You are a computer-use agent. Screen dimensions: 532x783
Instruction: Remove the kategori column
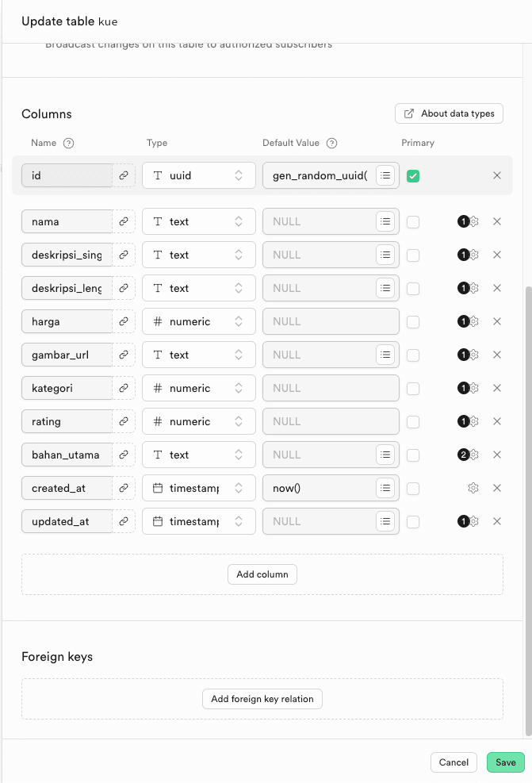497,388
